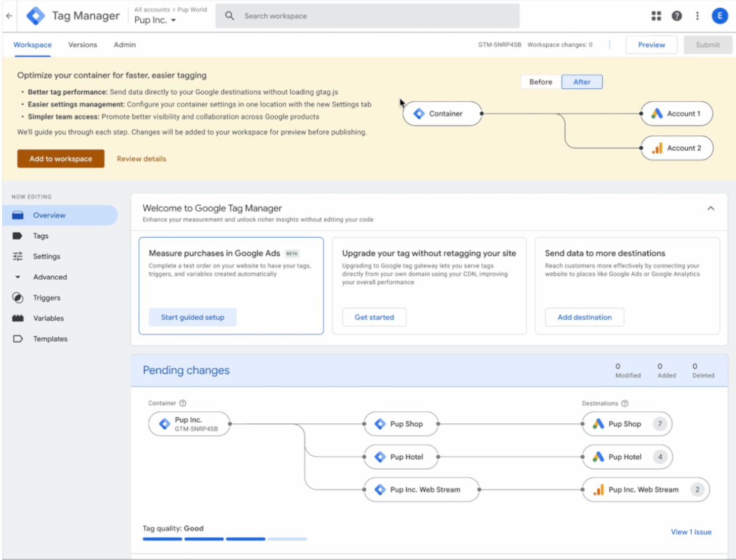Screen dimensions: 736x560
Task: Click the Tag Manager logo icon
Action: [x=35, y=16]
